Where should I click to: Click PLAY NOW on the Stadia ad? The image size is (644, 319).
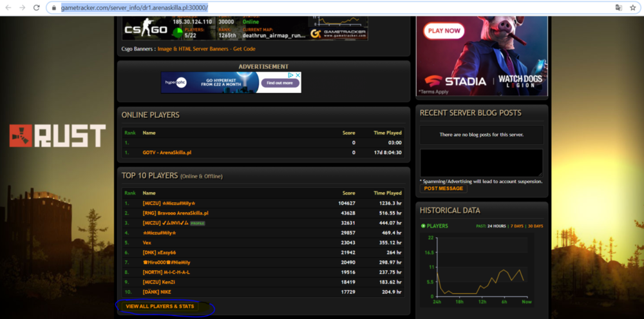tap(444, 31)
